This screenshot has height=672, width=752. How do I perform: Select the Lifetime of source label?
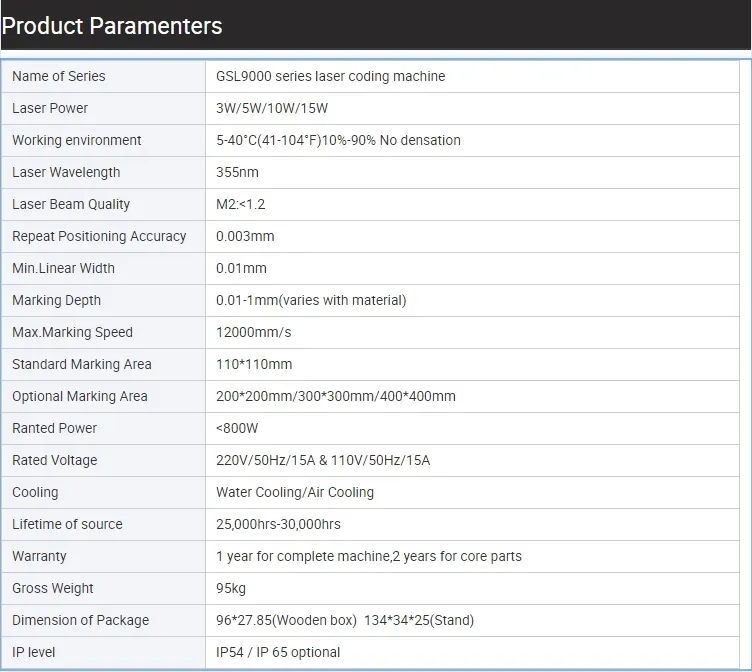pos(67,524)
